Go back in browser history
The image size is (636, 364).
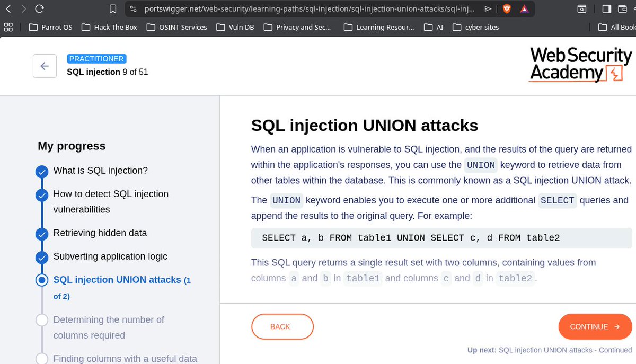8,9
